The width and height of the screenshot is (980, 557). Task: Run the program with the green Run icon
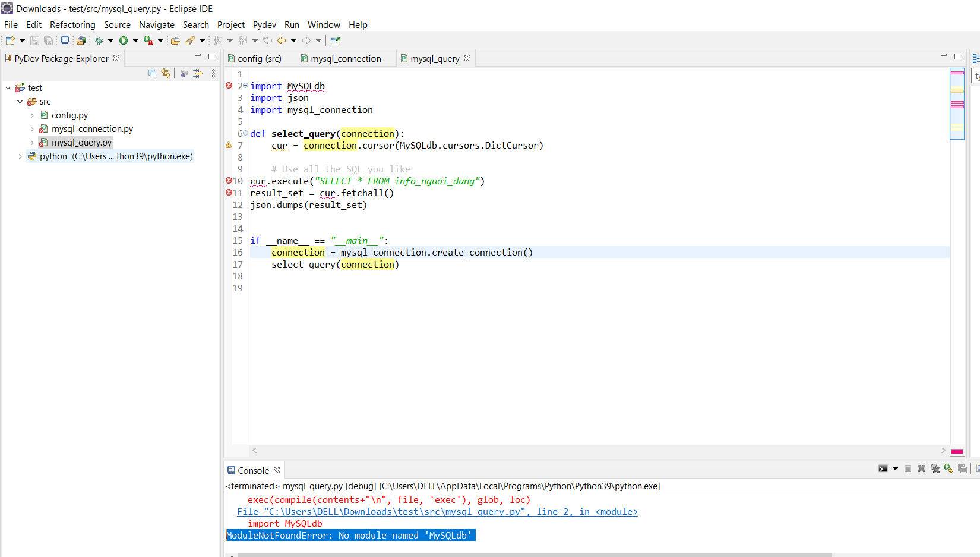click(124, 40)
